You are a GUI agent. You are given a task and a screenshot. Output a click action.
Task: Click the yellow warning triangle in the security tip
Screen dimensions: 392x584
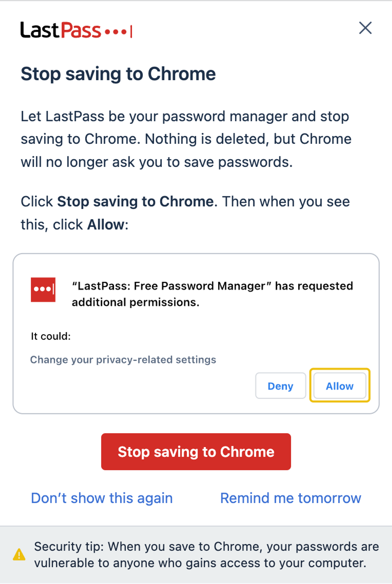[x=20, y=554]
